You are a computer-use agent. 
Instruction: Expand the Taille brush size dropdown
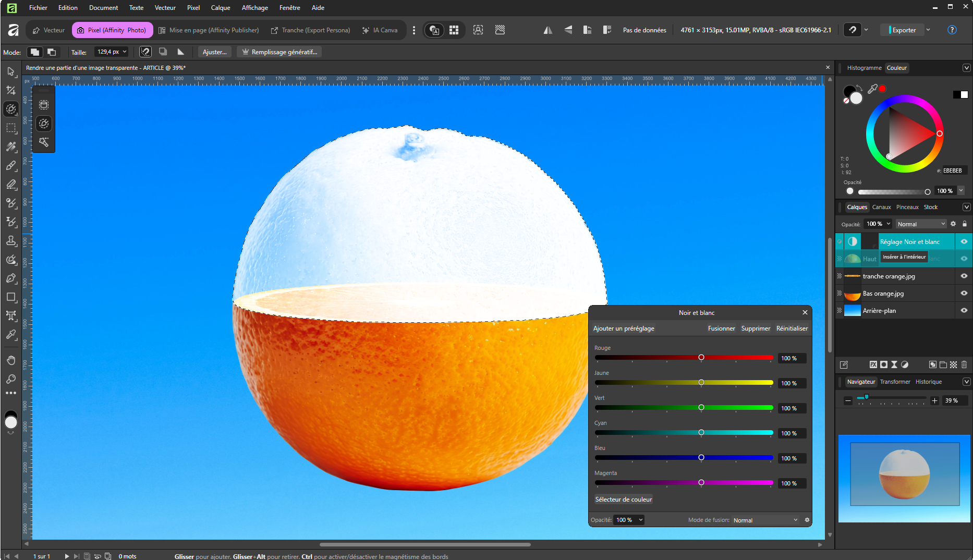click(125, 52)
